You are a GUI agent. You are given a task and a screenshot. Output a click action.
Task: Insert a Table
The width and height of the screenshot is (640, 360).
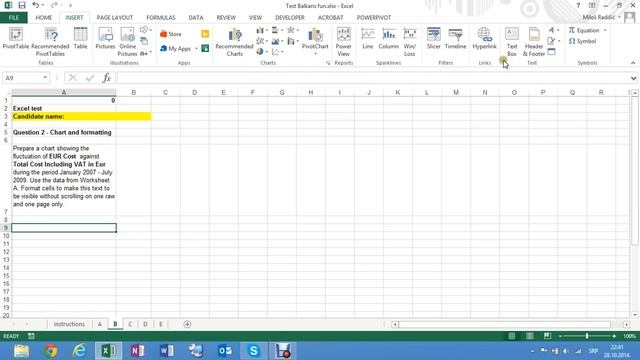tap(80, 38)
